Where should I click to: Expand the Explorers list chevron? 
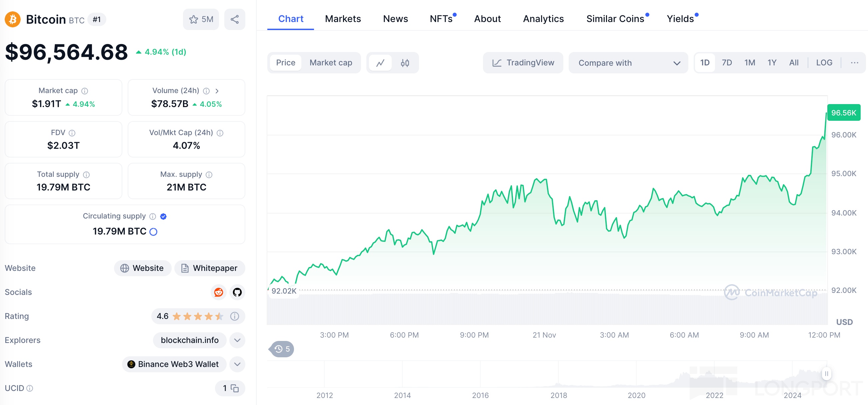[237, 340]
